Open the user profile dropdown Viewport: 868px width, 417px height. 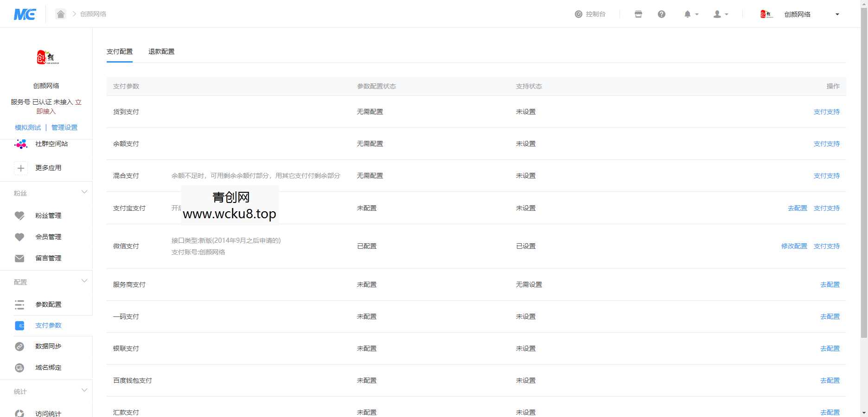click(720, 14)
